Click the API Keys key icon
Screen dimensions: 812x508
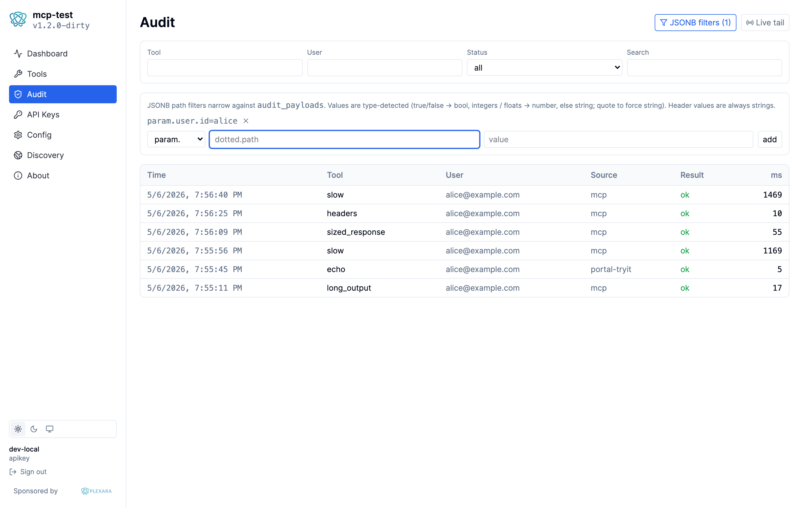(x=18, y=115)
